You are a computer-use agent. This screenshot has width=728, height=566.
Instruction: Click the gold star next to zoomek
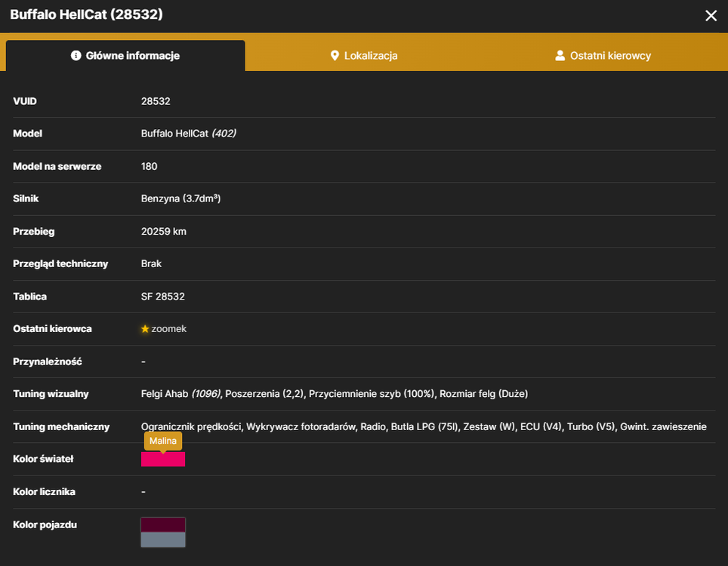click(145, 329)
